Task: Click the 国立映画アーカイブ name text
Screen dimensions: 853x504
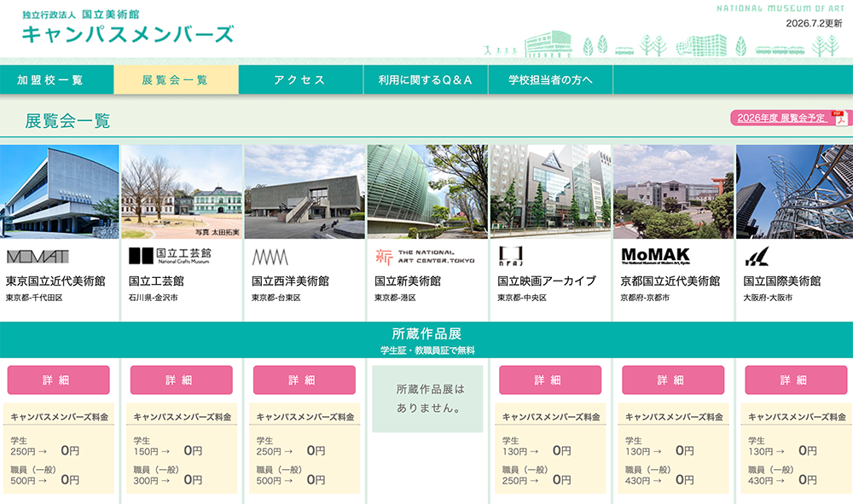Action: (x=548, y=281)
